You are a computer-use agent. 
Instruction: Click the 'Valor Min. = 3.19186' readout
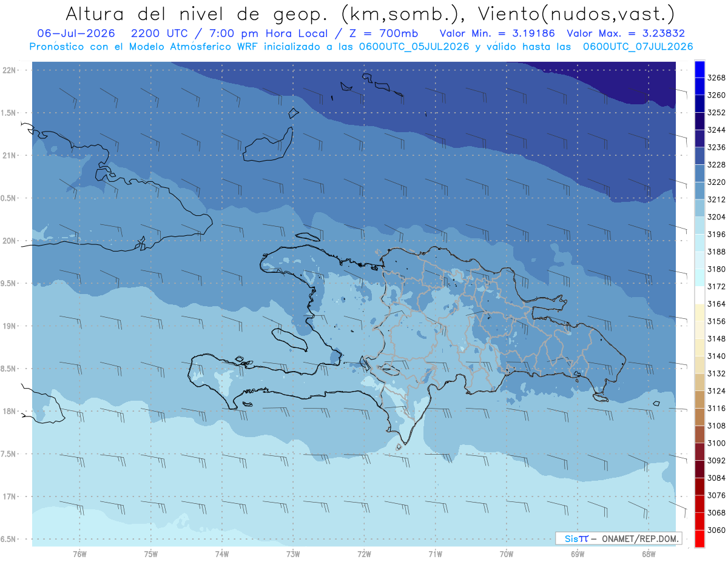pos(497,33)
